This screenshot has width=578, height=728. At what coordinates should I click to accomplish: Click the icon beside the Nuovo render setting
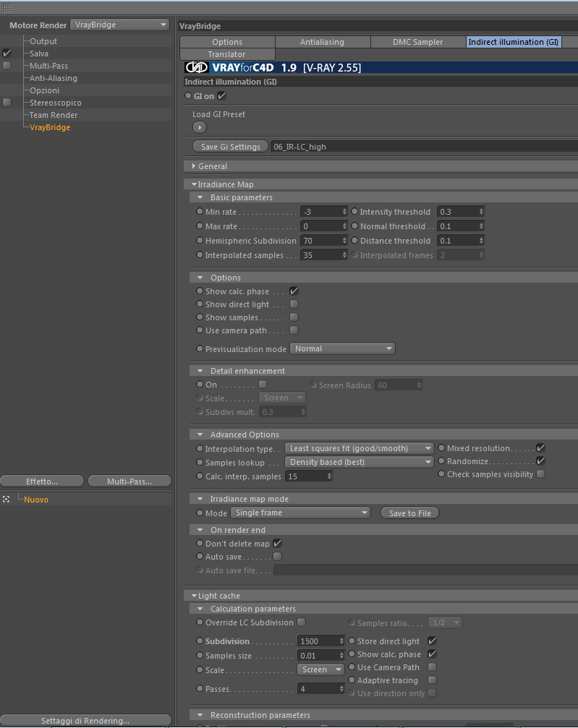coord(6,499)
